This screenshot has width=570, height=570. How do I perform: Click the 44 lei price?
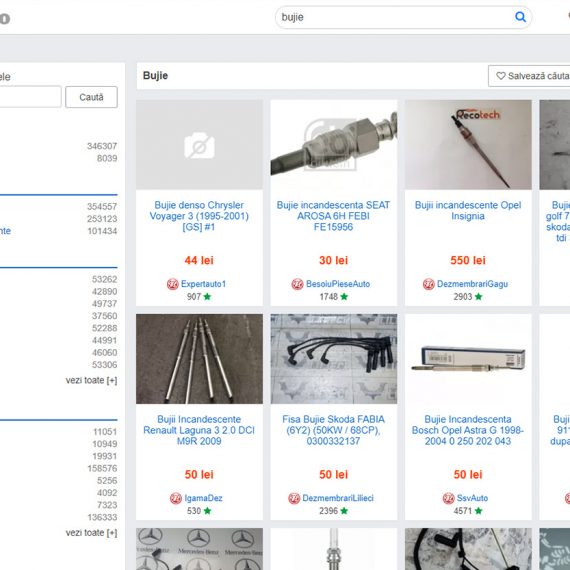tap(199, 260)
